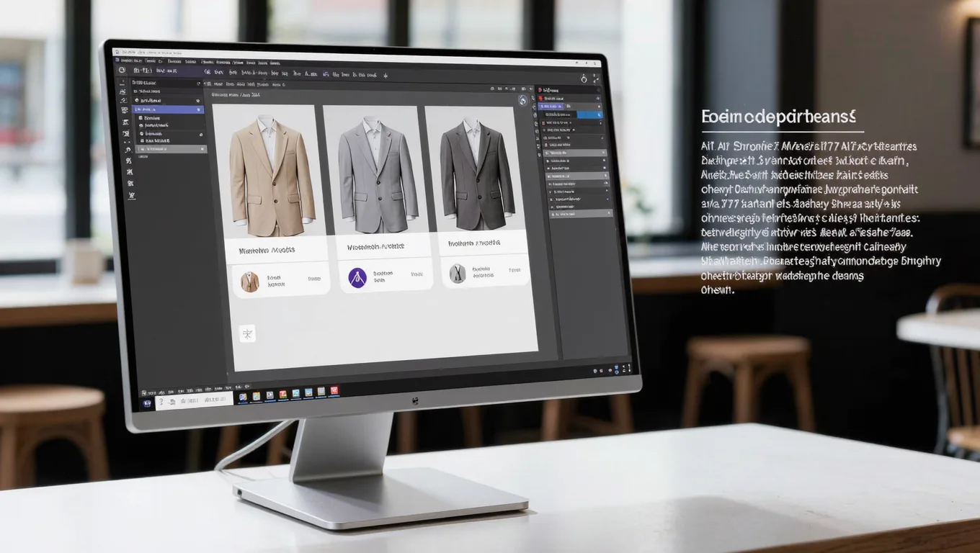Screen dimensions: 980x553
Task: Click the title text under the beige blazer
Action: click(x=267, y=250)
